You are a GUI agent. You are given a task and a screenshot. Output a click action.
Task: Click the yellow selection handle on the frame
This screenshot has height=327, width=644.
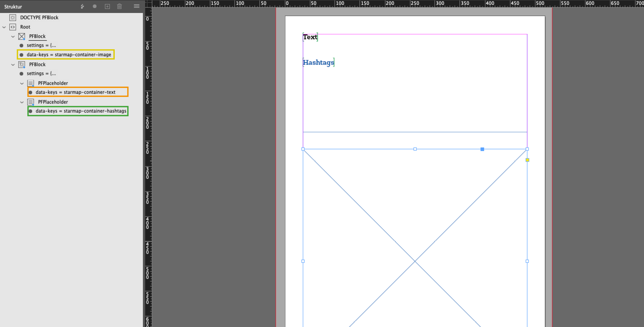527,160
